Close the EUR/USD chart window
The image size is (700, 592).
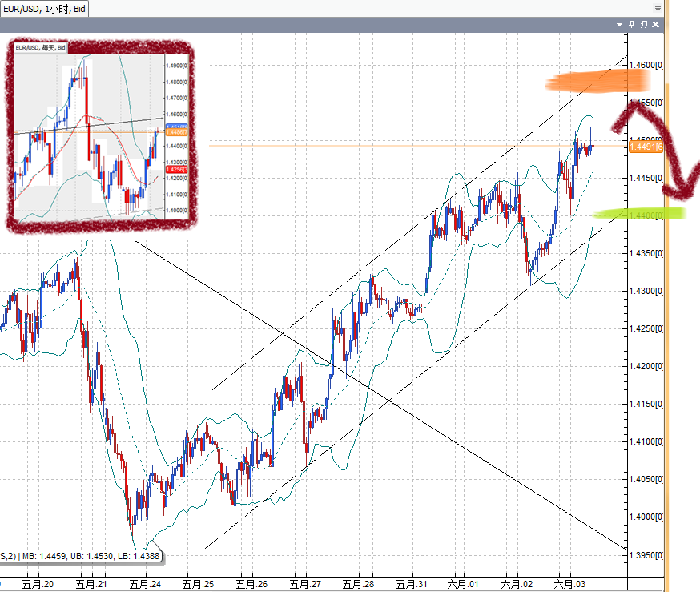[655, 25]
